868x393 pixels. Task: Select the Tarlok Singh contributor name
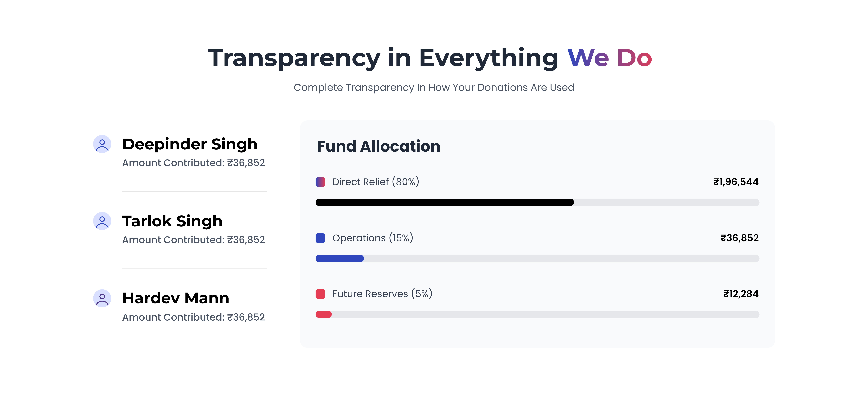click(x=172, y=221)
